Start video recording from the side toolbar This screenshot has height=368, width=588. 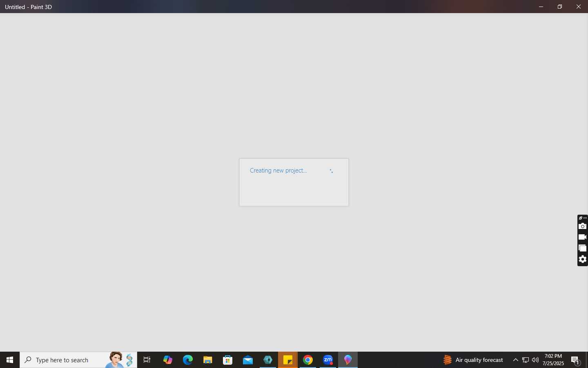(583, 237)
